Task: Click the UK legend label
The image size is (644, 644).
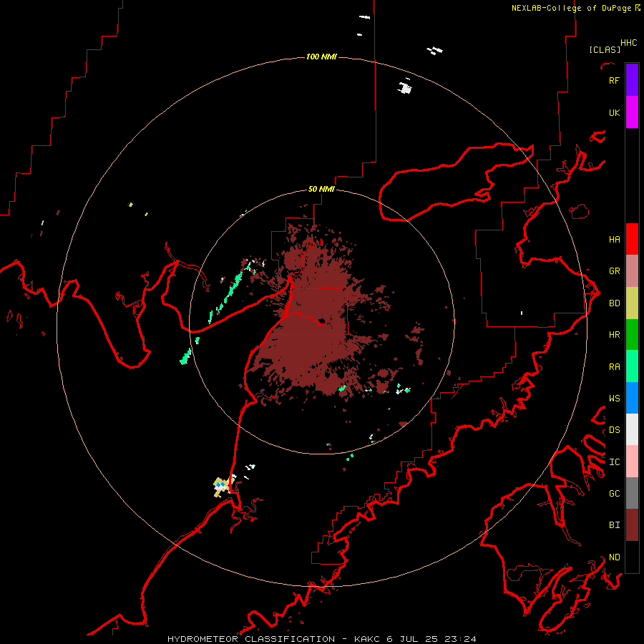Action: tap(614, 113)
